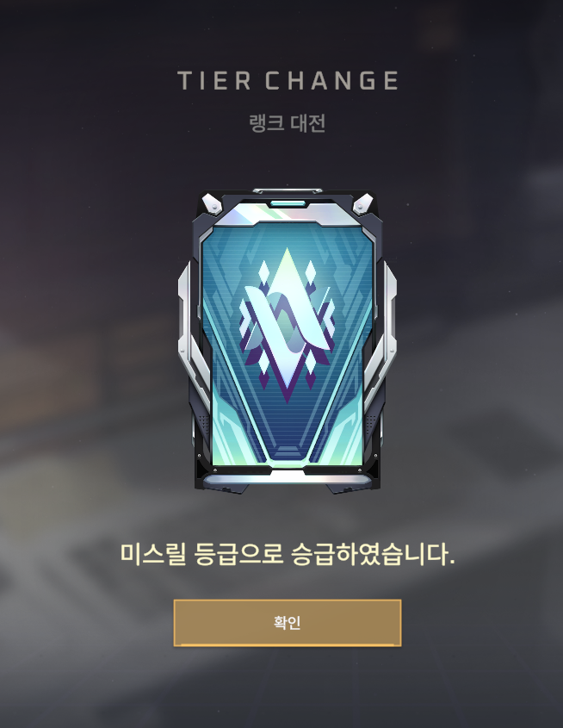The width and height of the screenshot is (563, 728).
Task: Click the silver bottom bar of card frame
Action: tap(287, 479)
